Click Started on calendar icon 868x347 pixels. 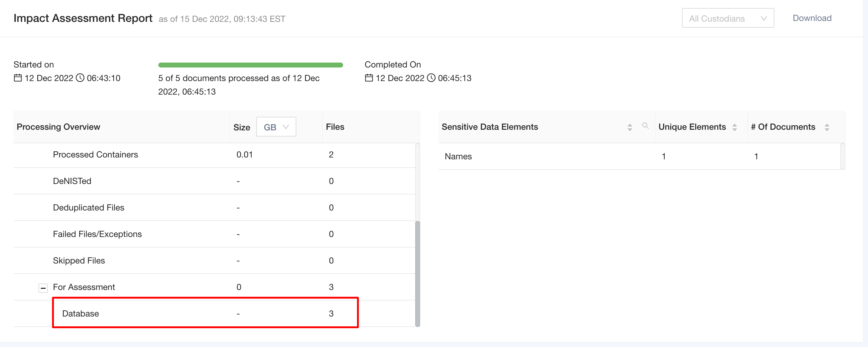pyautogui.click(x=18, y=78)
